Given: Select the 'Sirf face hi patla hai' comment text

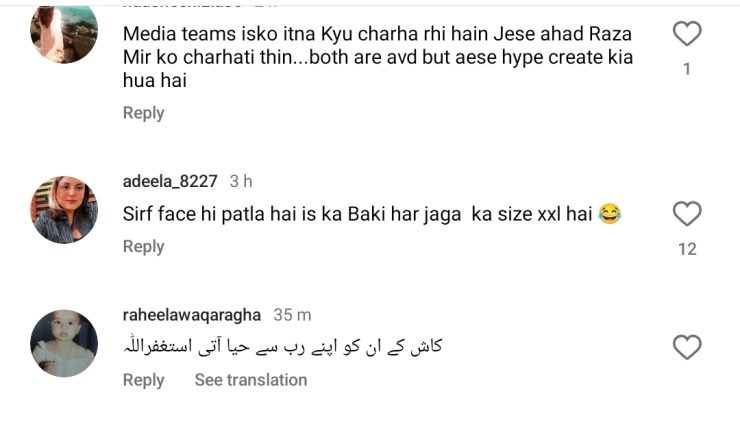Looking at the screenshot, I should click(358, 214).
